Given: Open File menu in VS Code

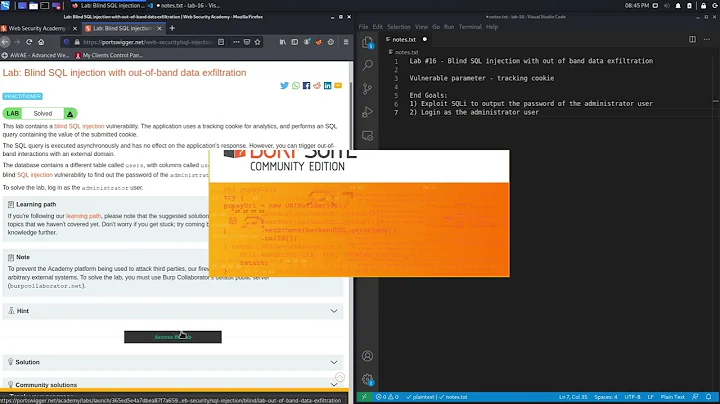Looking at the screenshot, I should pyautogui.click(x=363, y=27).
